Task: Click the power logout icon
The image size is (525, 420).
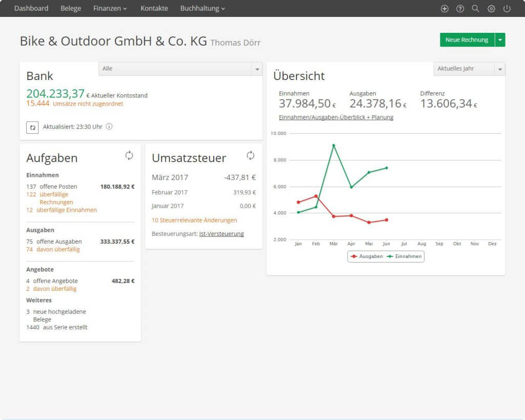Action: [507, 9]
